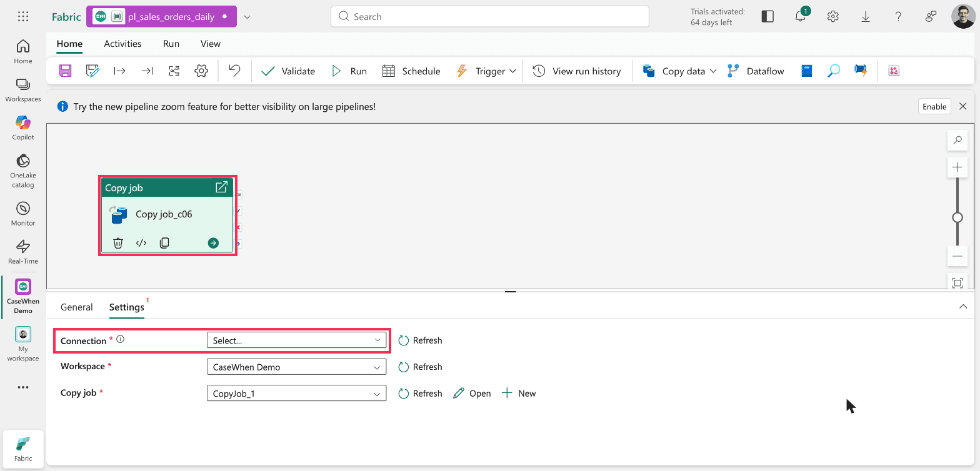
Task: Click the download icon in header
Action: click(866, 17)
